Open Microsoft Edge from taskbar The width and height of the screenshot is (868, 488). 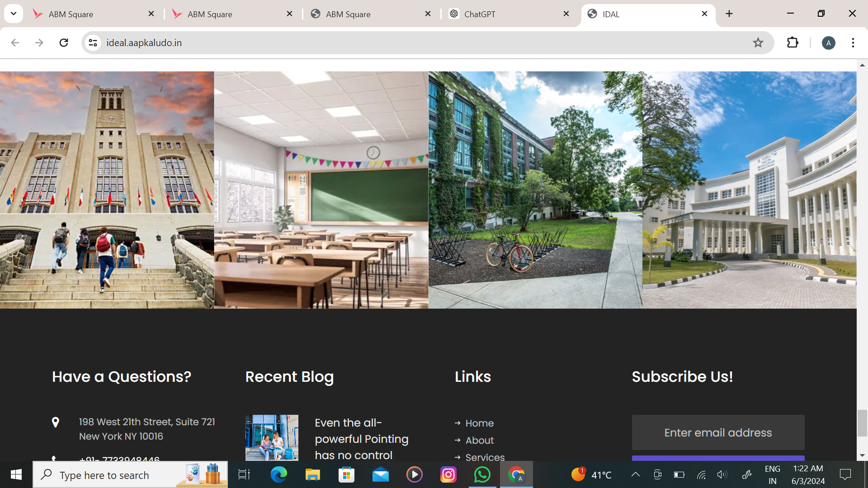coord(278,474)
